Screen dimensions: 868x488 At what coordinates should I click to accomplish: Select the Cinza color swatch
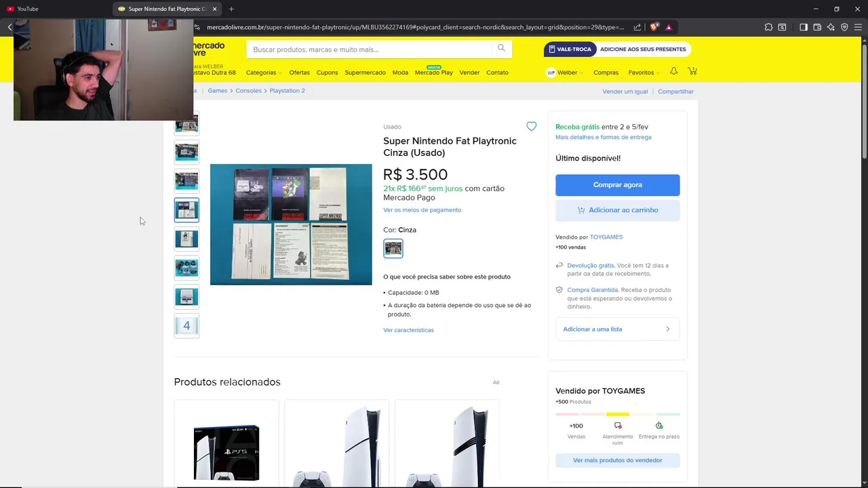(x=393, y=248)
